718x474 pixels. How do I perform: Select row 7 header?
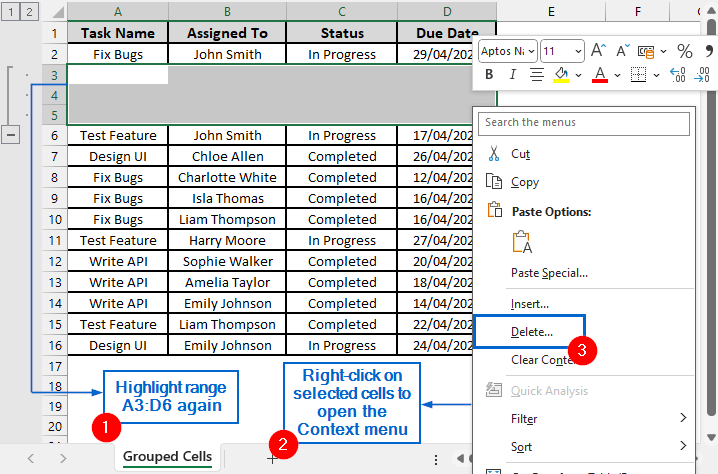pyautogui.click(x=54, y=156)
